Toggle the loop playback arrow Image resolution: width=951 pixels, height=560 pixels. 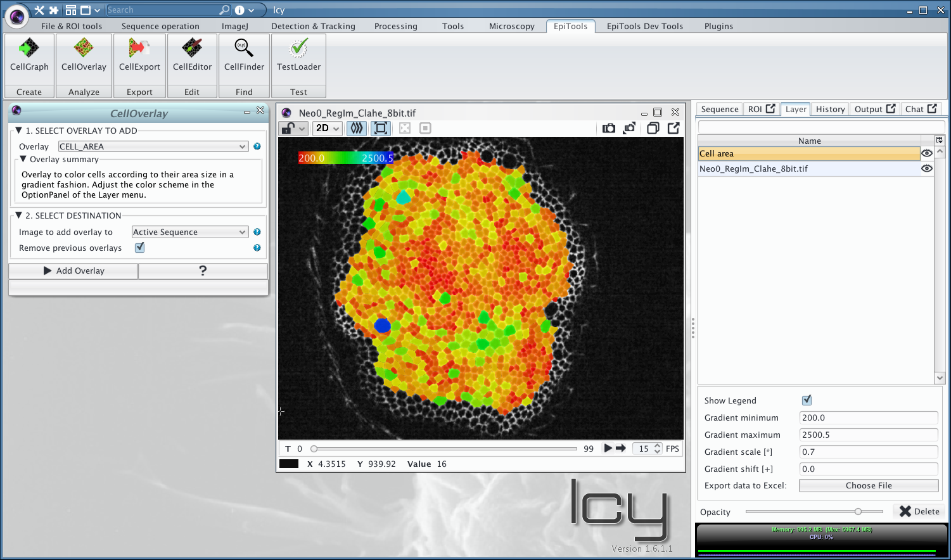[621, 448]
